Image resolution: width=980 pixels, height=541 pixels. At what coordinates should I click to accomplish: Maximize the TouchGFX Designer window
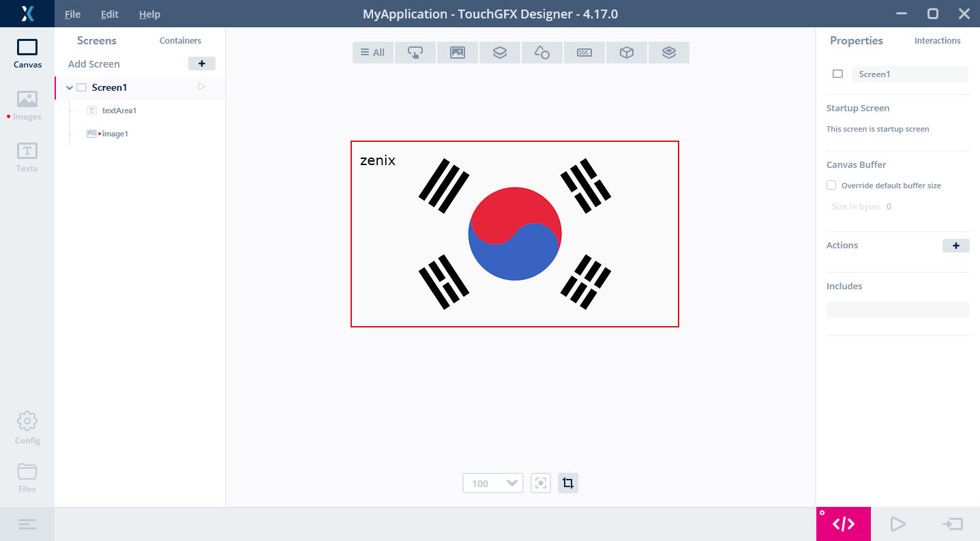tap(933, 14)
